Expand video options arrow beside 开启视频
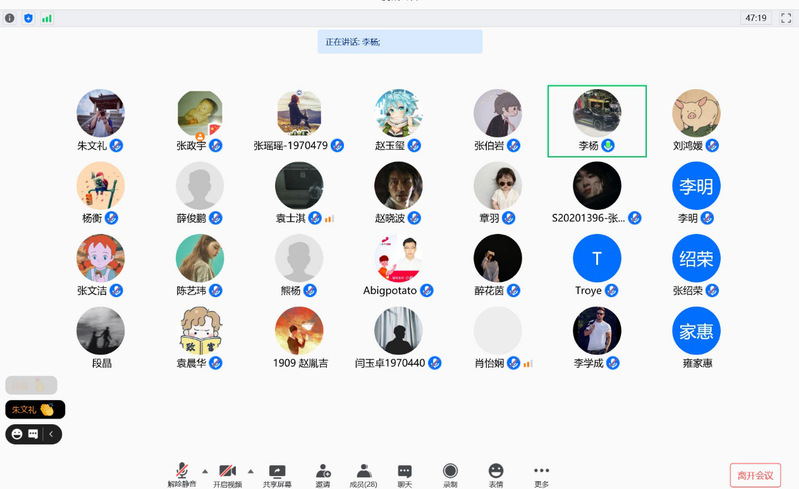This screenshot has width=799, height=489. click(x=250, y=470)
